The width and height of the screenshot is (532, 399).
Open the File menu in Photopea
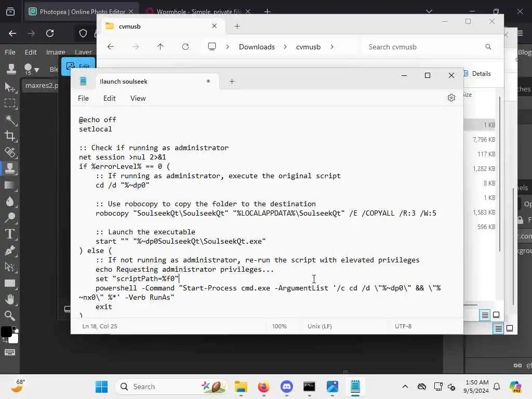10,52
